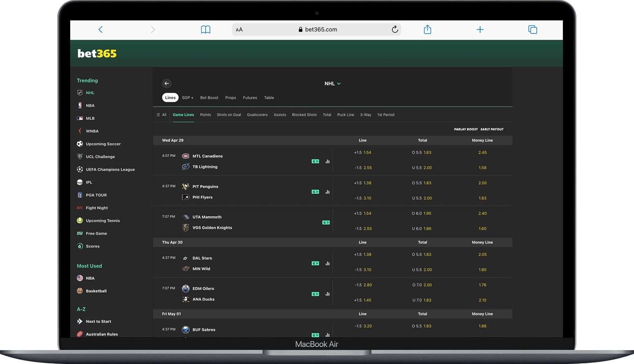This screenshot has width=634, height=364.
Task: Show the Safari tab overview
Action: tap(533, 29)
